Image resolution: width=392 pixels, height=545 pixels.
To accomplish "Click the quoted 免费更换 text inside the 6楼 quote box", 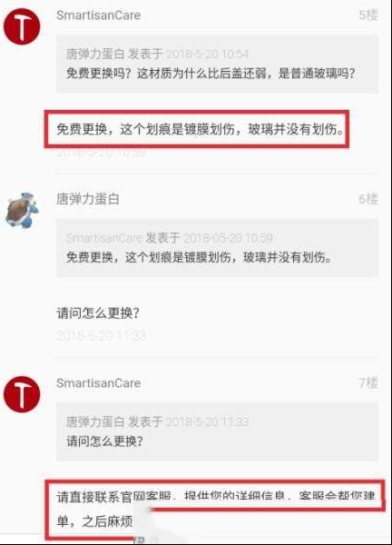I will pyautogui.click(x=199, y=257).
